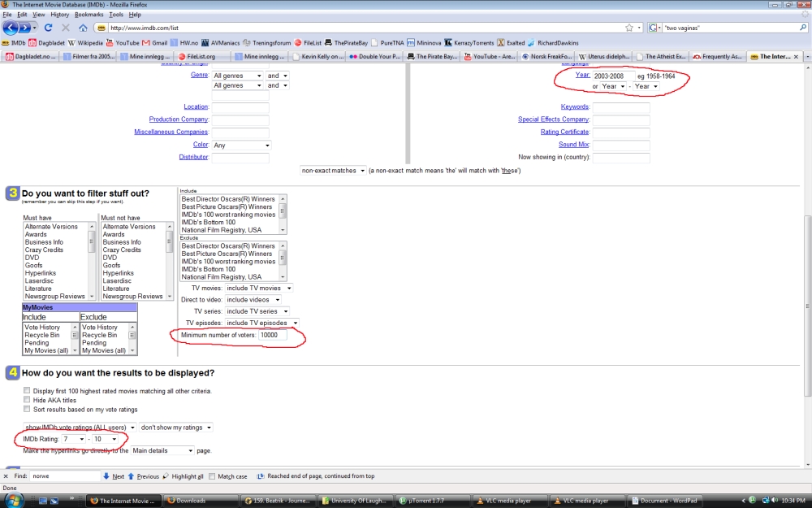
Task: Open TV episodes include dropdown
Action: pyautogui.click(x=261, y=323)
